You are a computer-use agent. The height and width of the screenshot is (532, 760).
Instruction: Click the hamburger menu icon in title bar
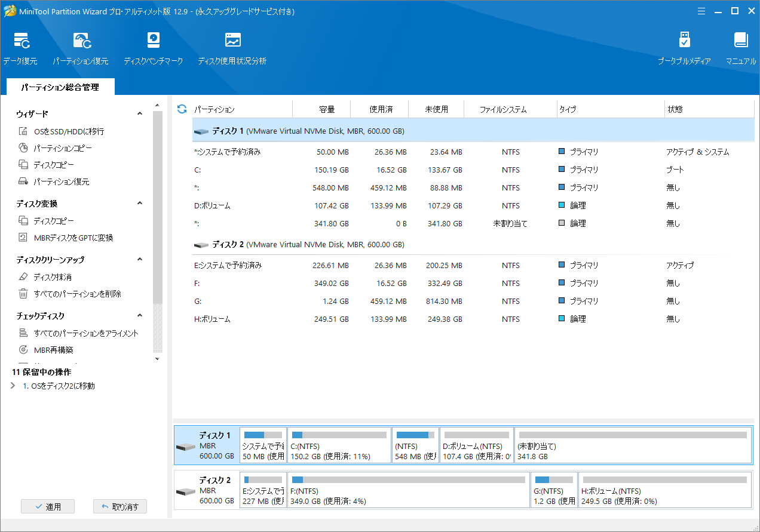[703, 11]
